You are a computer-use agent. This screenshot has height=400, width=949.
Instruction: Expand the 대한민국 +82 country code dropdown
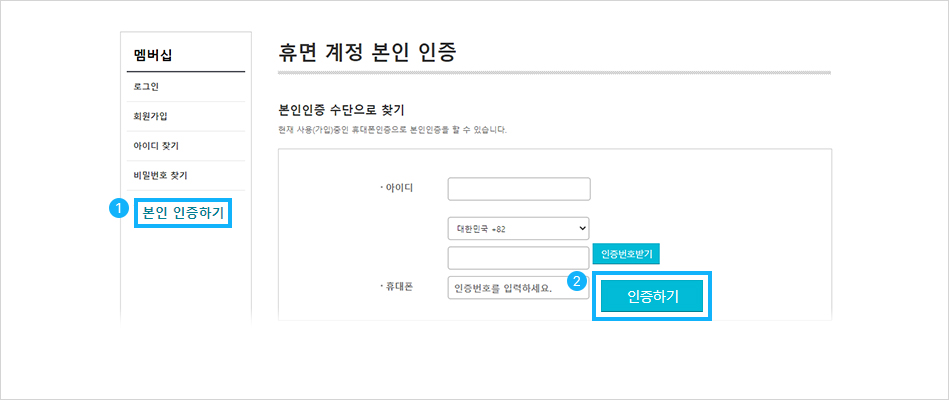pyautogui.click(x=519, y=228)
